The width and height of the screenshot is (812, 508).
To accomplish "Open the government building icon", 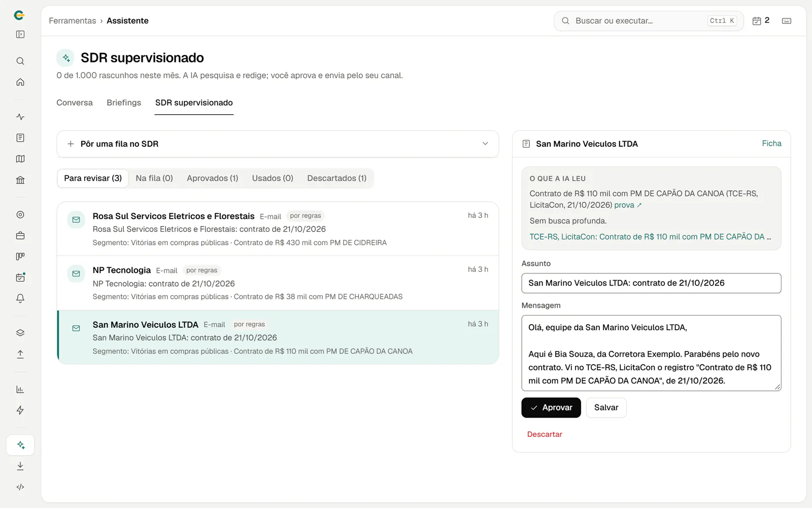I will 20,180.
